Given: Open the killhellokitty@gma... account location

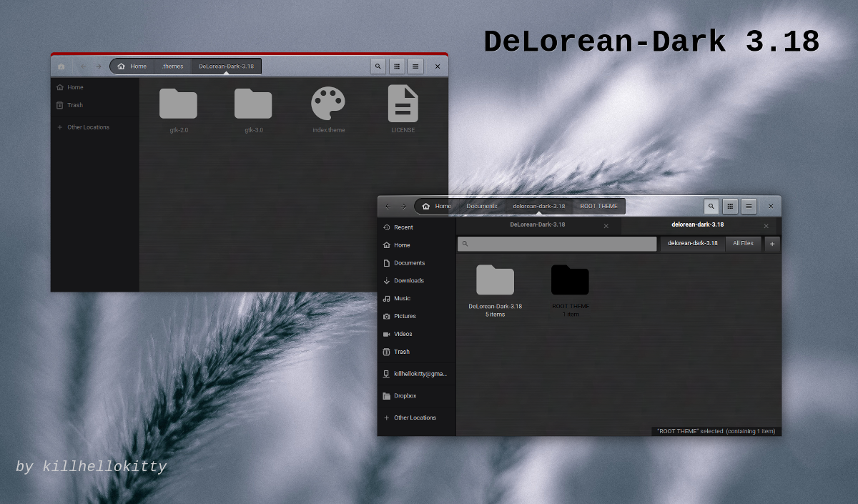Looking at the screenshot, I should click(x=416, y=374).
